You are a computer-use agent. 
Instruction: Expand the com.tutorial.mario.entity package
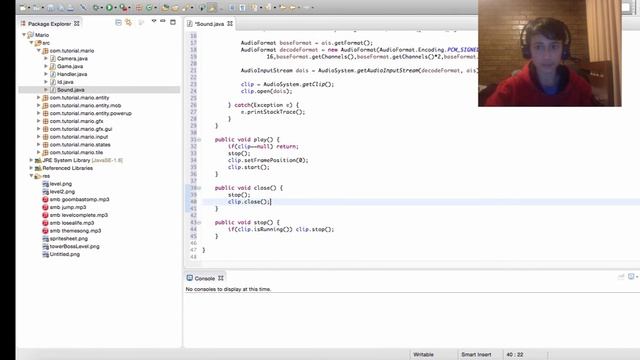point(39,98)
